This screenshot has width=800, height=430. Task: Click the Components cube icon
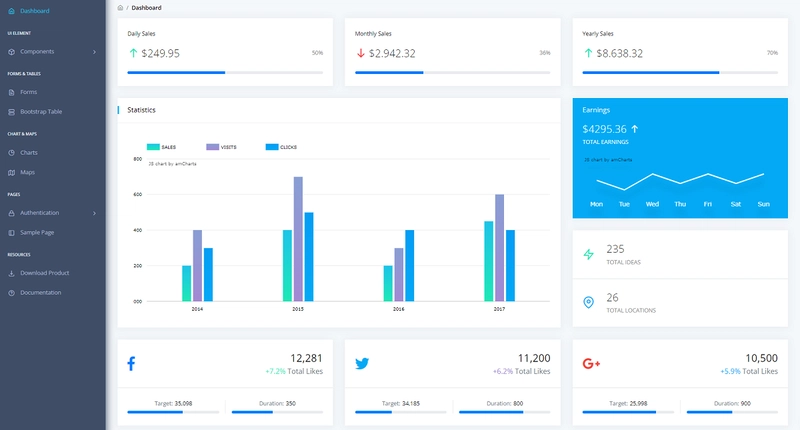point(11,52)
